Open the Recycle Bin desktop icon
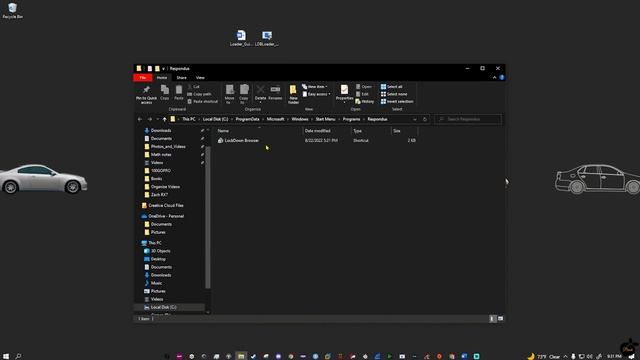 (x=12, y=11)
